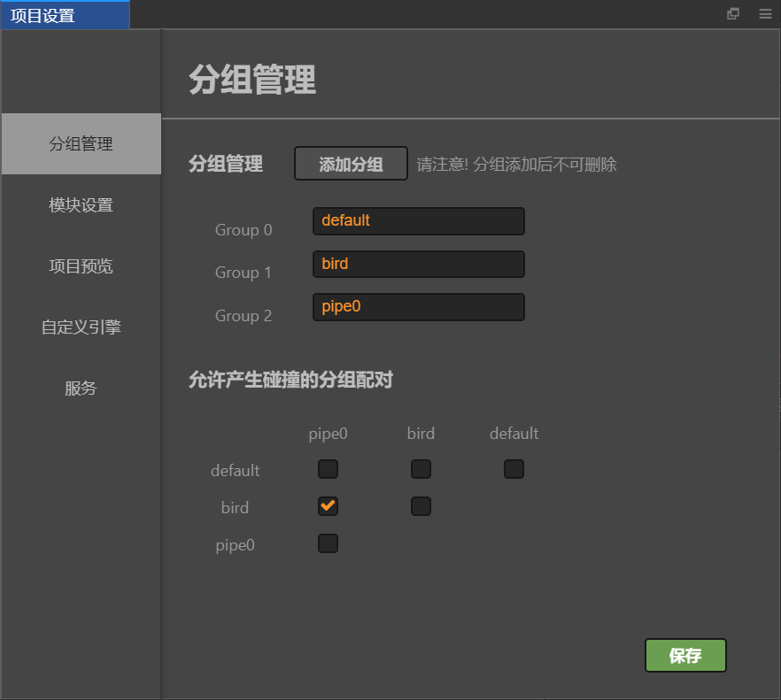Select the 服务 sidebar item
781x700 pixels.
(x=81, y=388)
